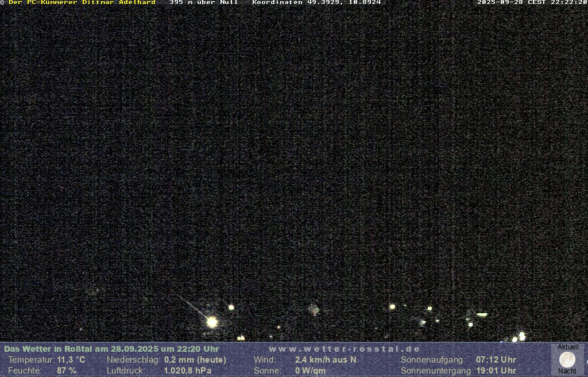Viewport: 588px width, 377px height.
Task: Click the Niederschlag value 0,2 mm (heute)
Action: tap(195, 360)
